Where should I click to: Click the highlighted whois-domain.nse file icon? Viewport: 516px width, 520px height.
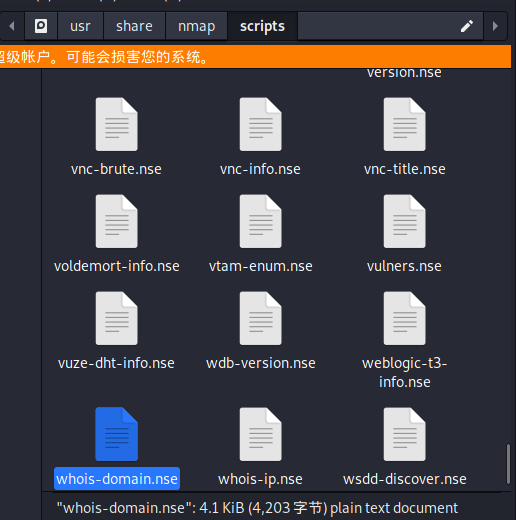116,434
